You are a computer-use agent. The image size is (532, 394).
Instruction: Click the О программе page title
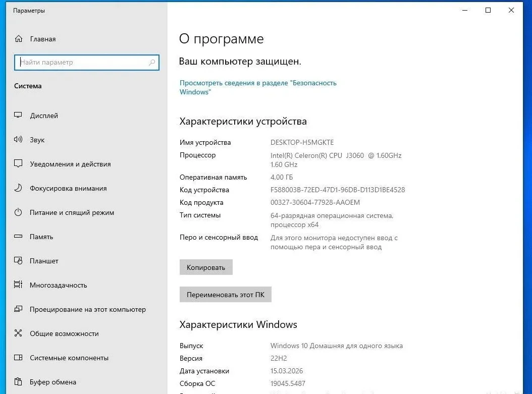[x=221, y=39]
